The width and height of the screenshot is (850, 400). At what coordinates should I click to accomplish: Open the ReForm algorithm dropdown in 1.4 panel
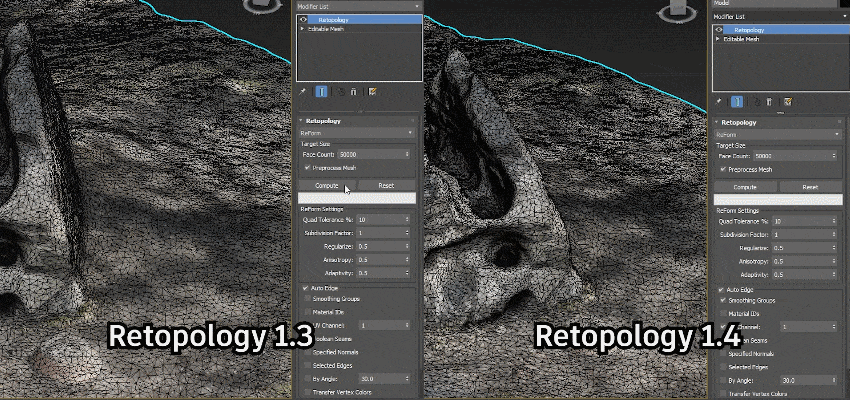[x=777, y=135]
